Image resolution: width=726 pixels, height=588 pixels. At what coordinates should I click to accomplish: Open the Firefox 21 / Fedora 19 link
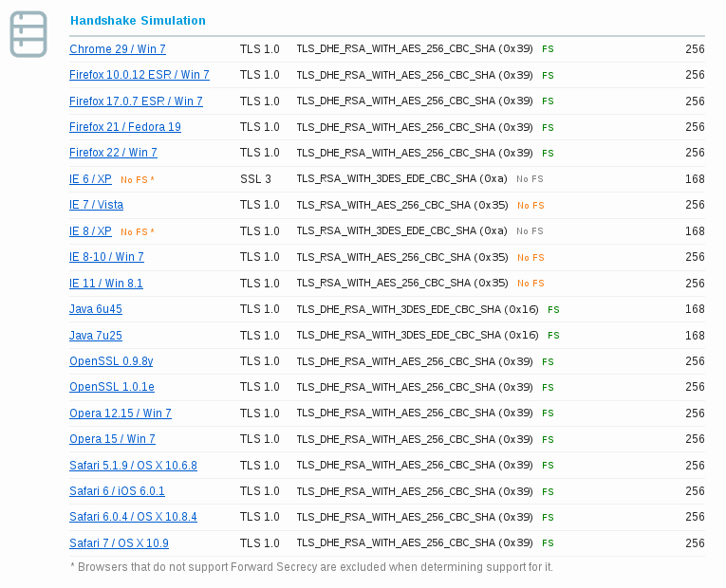tap(125, 127)
